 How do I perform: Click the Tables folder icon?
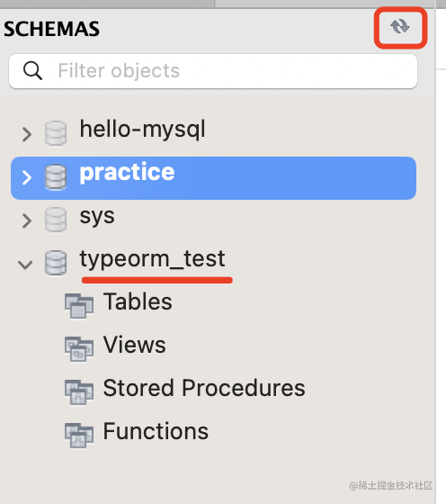pos(79,306)
